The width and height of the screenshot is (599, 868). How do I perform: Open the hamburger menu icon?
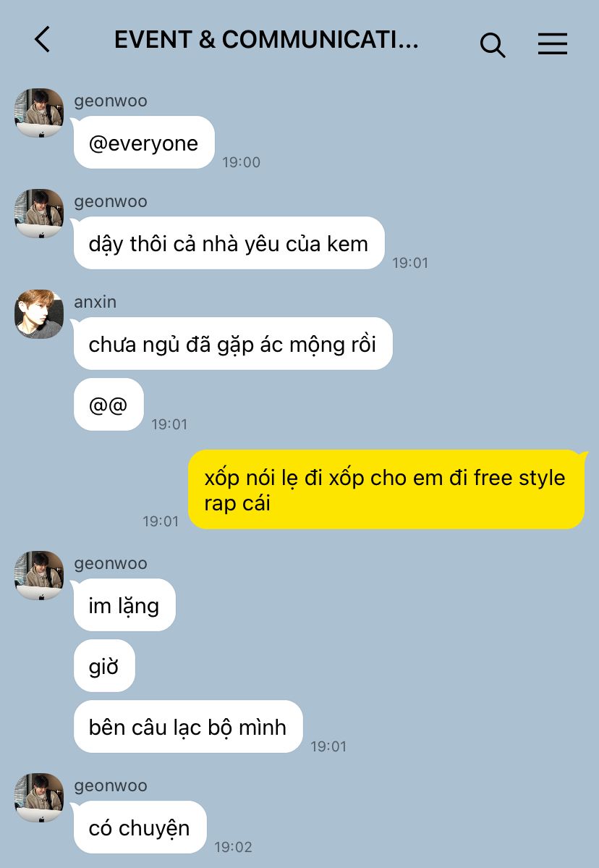click(553, 43)
